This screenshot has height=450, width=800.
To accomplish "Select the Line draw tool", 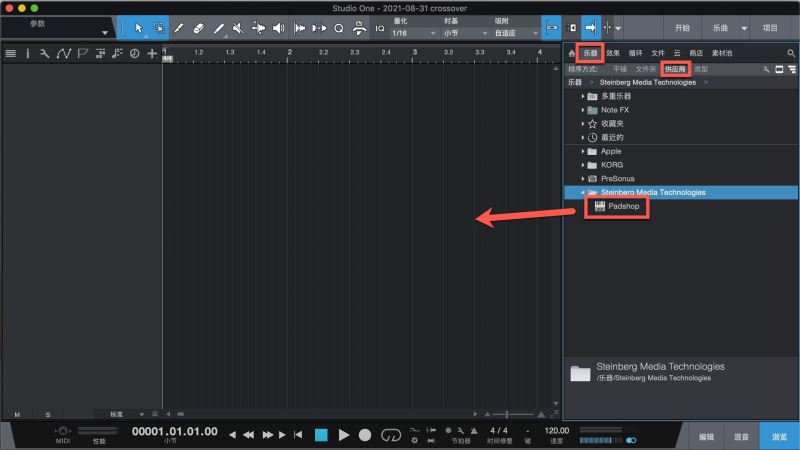I will 218,28.
